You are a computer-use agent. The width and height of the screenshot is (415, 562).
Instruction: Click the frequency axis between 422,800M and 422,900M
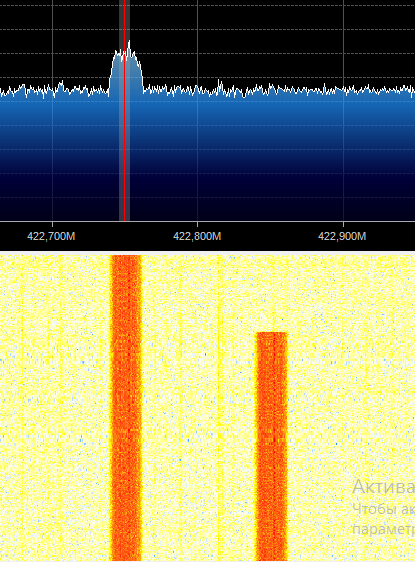click(x=270, y=236)
